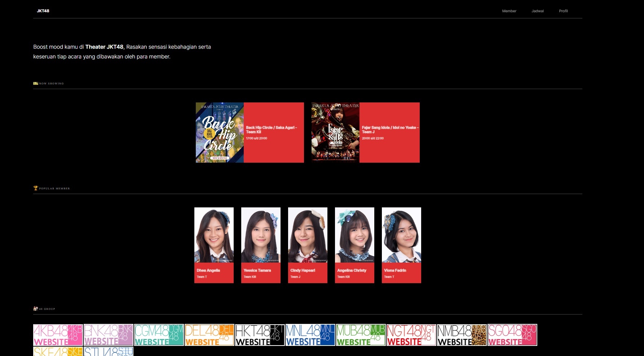Open the SKE48 website logo
The width and height of the screenshot is (644, 356).
(x=58, y=351)
